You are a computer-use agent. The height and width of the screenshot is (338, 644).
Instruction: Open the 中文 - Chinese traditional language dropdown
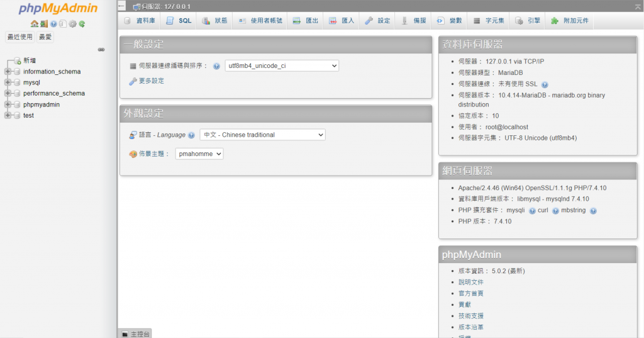262,135
